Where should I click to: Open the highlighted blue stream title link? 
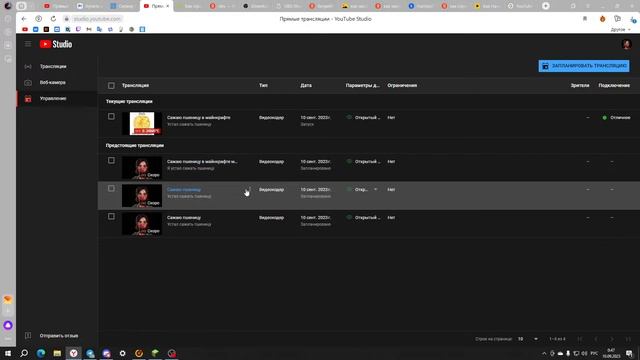click(x=184, y=190)
